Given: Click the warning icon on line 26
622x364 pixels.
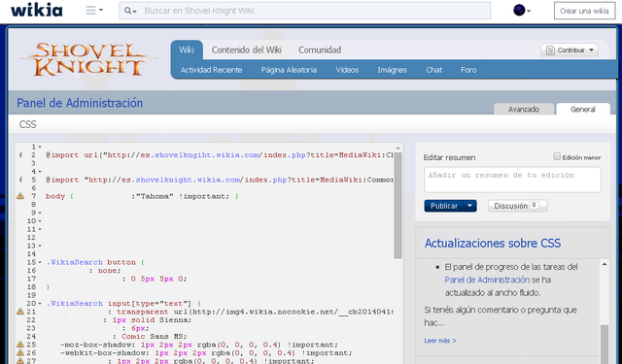Looking at the screenshot, I should (20, 352).
